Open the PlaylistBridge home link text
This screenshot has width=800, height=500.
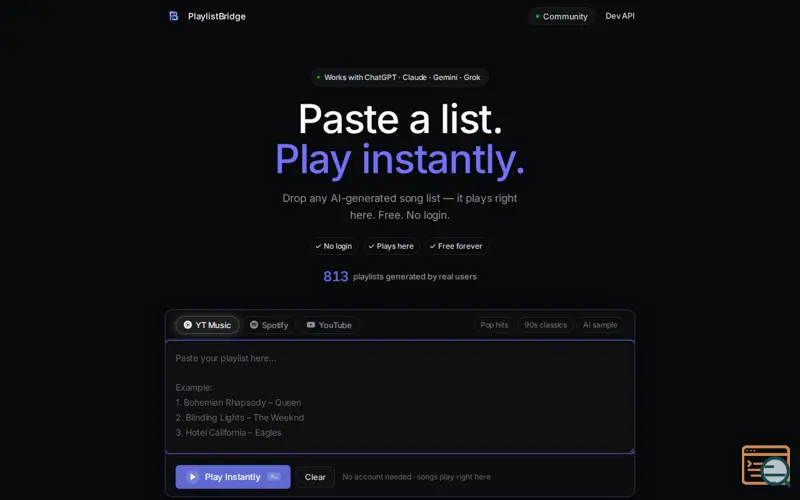tap(217, 16)
